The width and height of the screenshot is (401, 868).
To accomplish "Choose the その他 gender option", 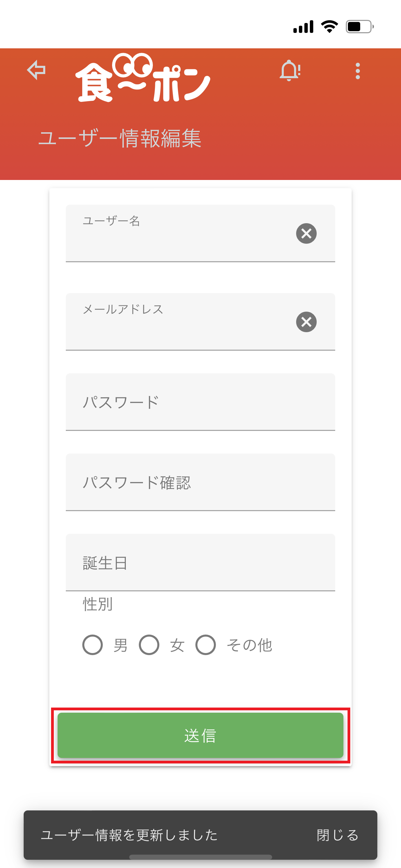I will click(206, 645).
